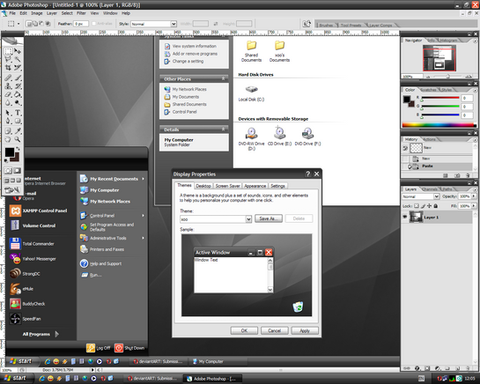The height and width of the screenshot is (384, 480).
Task: Hide Layer 1 using its eye icon
Action: 405,217
